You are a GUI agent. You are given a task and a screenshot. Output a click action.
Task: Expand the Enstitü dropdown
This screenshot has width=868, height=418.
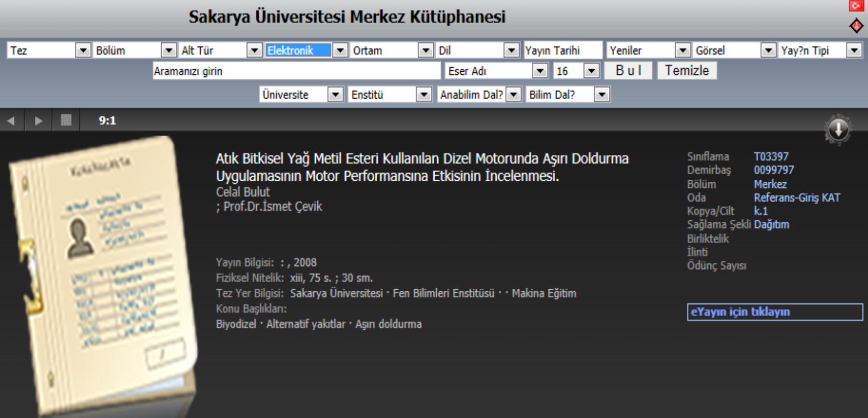coord(390,95)
